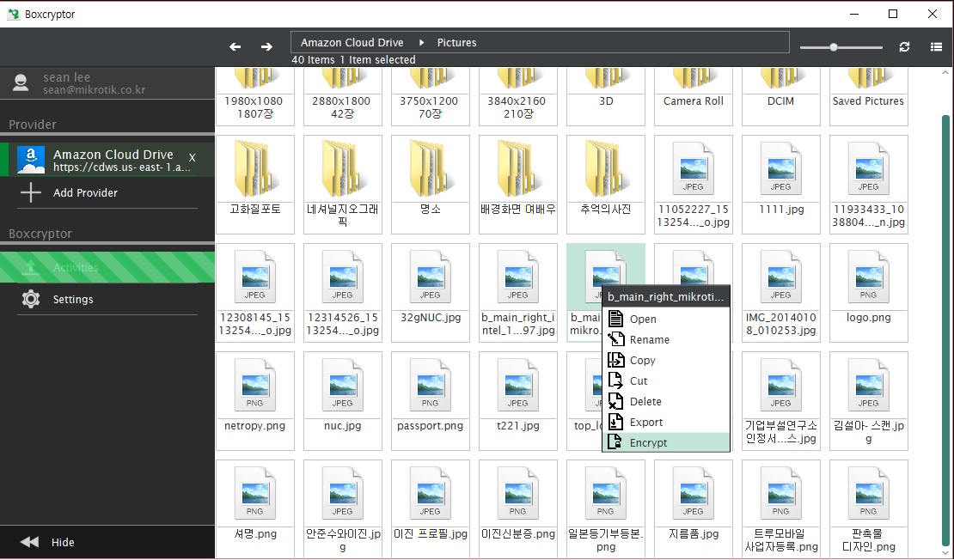954x560 pixels.
Task: Remove Amazon Cloud Drive provider with X
Action: [193, 158]
